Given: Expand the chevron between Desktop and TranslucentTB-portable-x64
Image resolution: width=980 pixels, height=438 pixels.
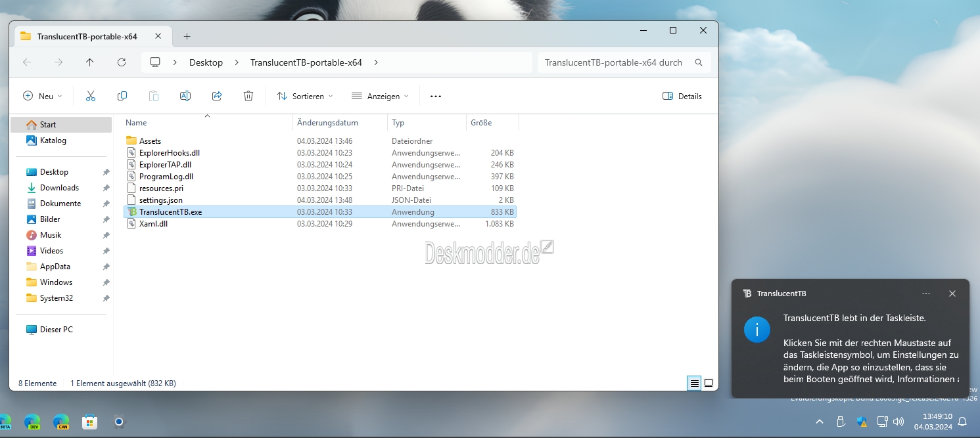Looking at the screenshot, I should coord(237,62).
